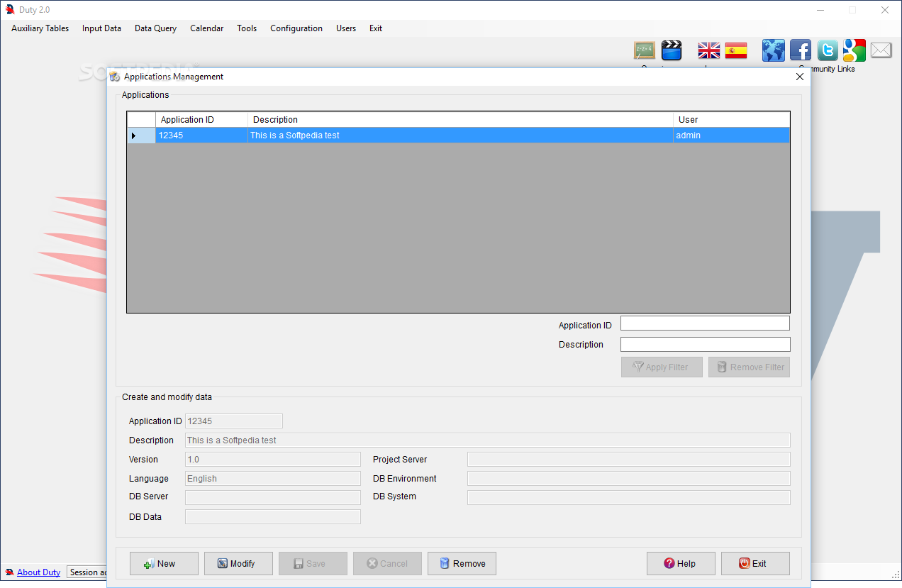Open the video clapperboard icon

coord(672,50)
